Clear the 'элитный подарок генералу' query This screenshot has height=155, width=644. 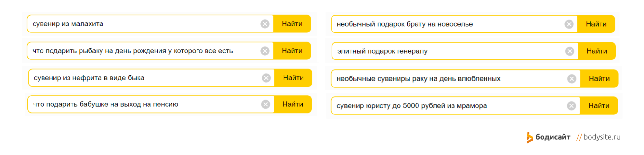pyautogui.click(x=570, y=51)
